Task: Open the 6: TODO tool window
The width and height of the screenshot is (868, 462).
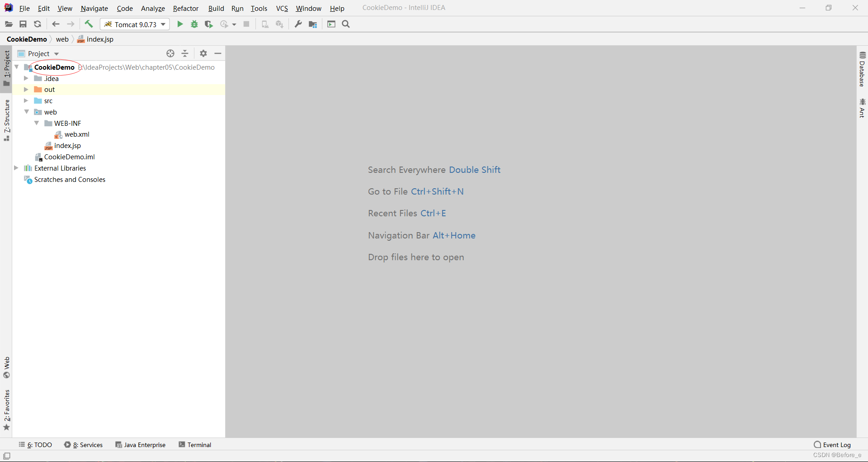Action: coord(35,445)
